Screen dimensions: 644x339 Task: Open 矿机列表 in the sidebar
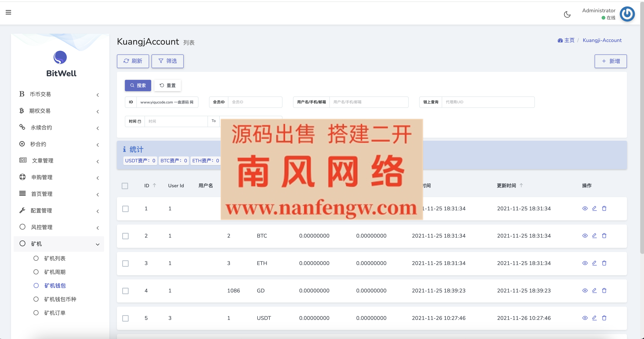[x=55, y=258]
